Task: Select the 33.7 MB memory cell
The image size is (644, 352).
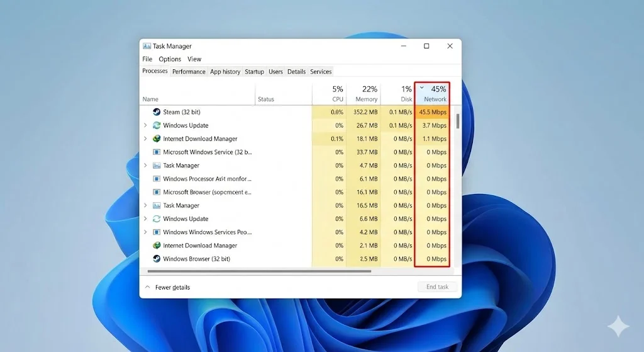Action: (364, 152)
